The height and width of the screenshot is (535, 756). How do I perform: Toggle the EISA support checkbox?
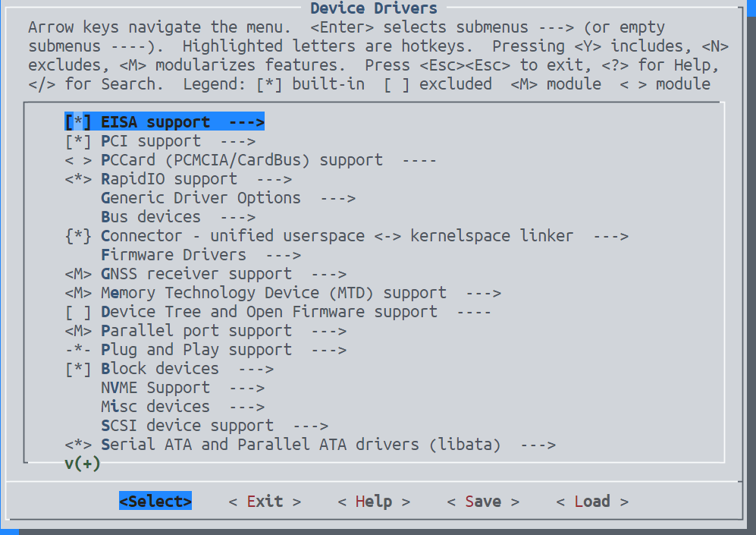78,122
